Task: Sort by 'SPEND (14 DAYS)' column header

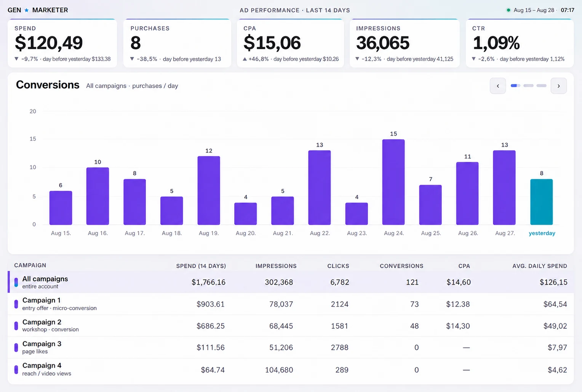Action: [201, 266]
